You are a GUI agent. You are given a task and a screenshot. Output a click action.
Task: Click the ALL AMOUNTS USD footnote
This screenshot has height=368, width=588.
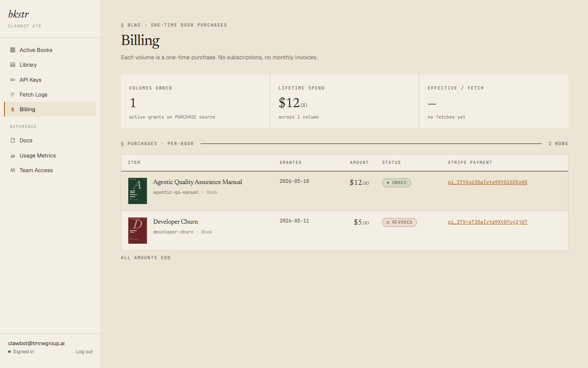[x=146, y=258]
